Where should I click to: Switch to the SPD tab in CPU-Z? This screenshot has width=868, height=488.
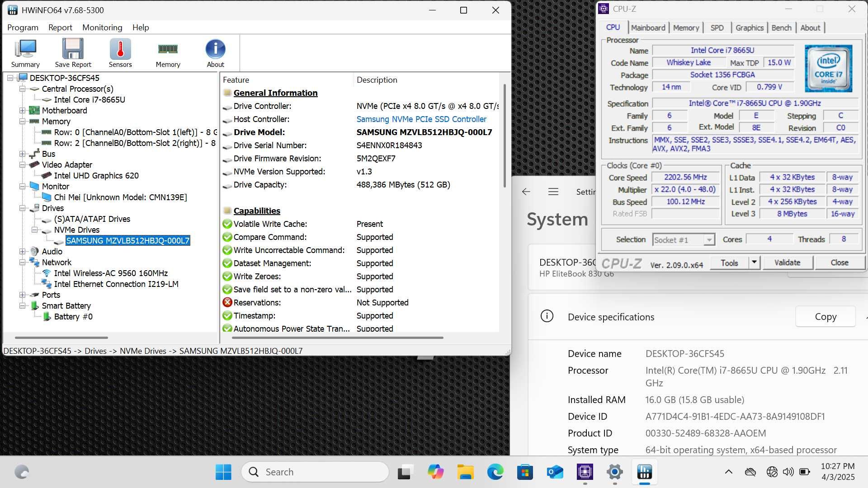pos(717,28)
